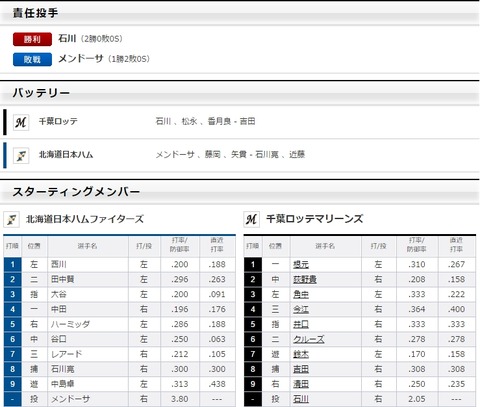Click pitcher メンドーサ in Fighters lineup table
This screenshot has width=480, height=407.
point(70,399)
